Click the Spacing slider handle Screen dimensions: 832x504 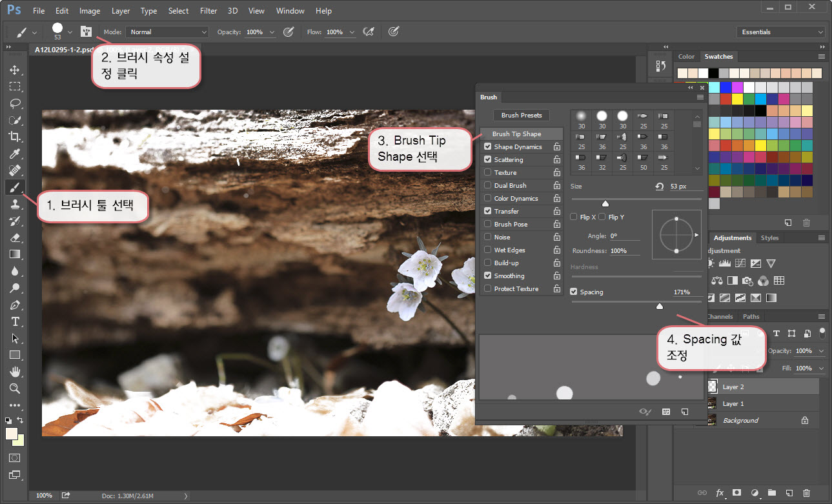660,306
